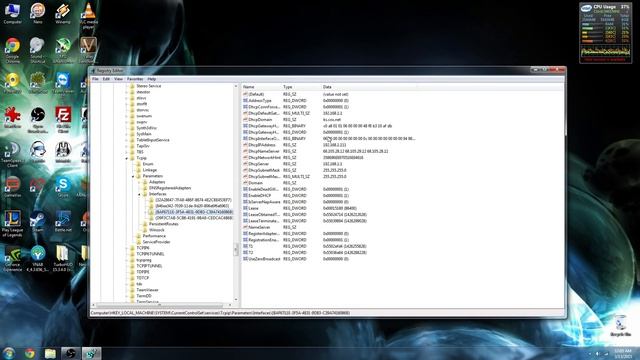
Task: Select the EnableDHCP value
Action: pos(260,196)
